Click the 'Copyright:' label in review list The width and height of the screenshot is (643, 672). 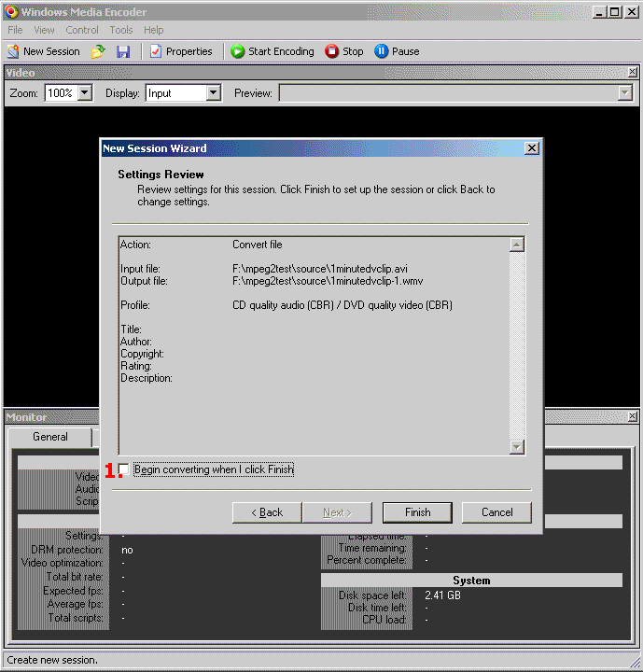142,354
